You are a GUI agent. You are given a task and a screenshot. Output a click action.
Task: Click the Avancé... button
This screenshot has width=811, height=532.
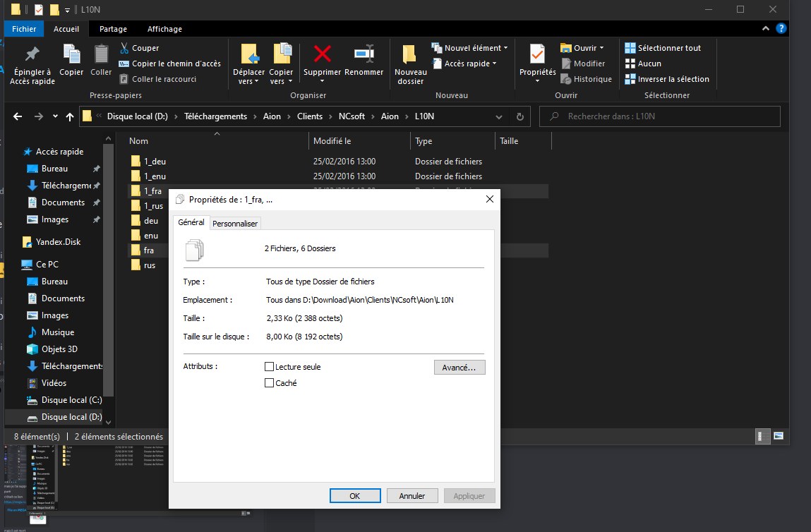(x=459, y=367)
